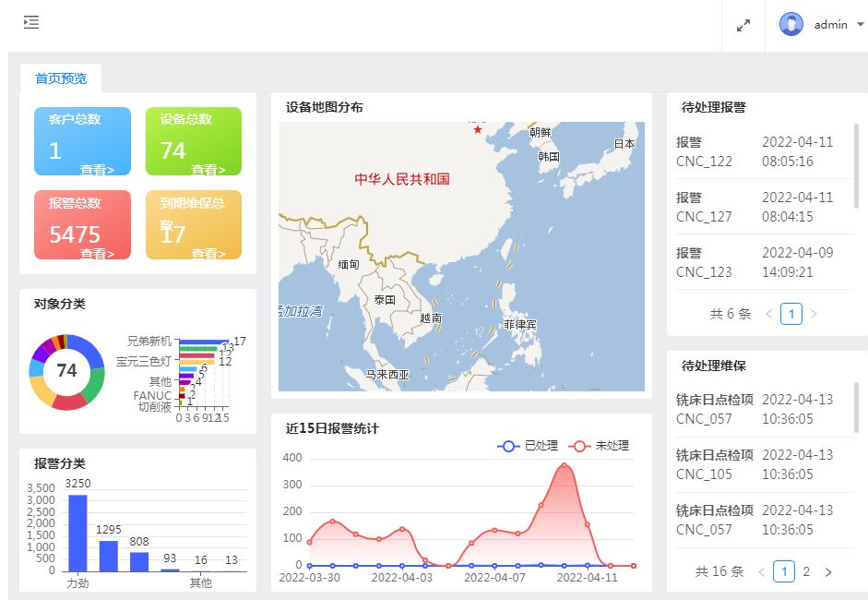The image size is (868, 600).
Task: Go to next page of pending alarms
Action: coord(814,314)
